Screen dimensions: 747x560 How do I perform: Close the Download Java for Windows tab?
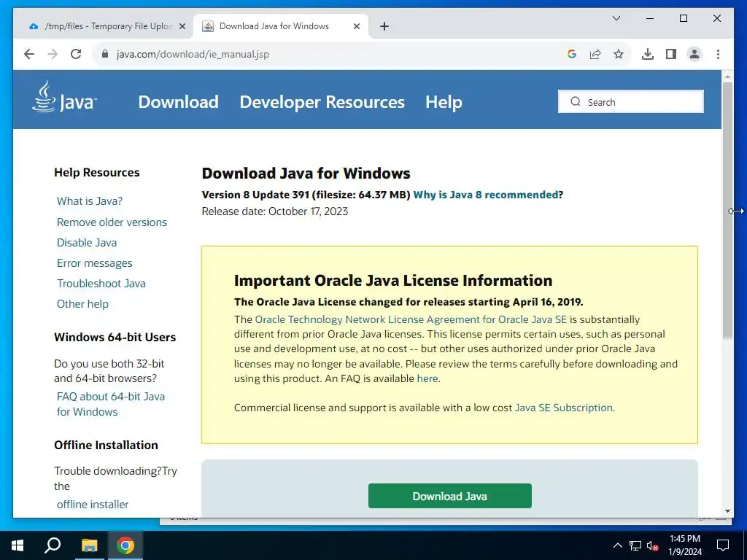coord(356,26)
